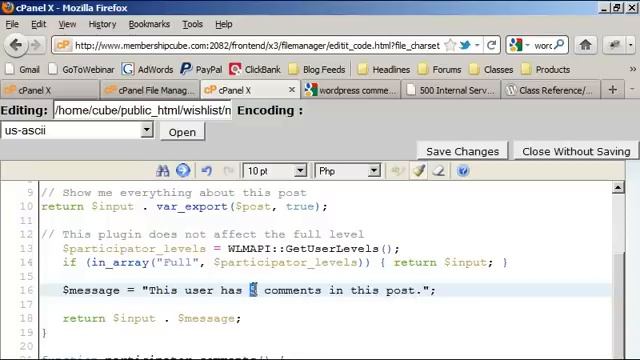The height and width of the screenshot is (360, 640).
Task: Go back with the browser back arrow
Action: 16,44
